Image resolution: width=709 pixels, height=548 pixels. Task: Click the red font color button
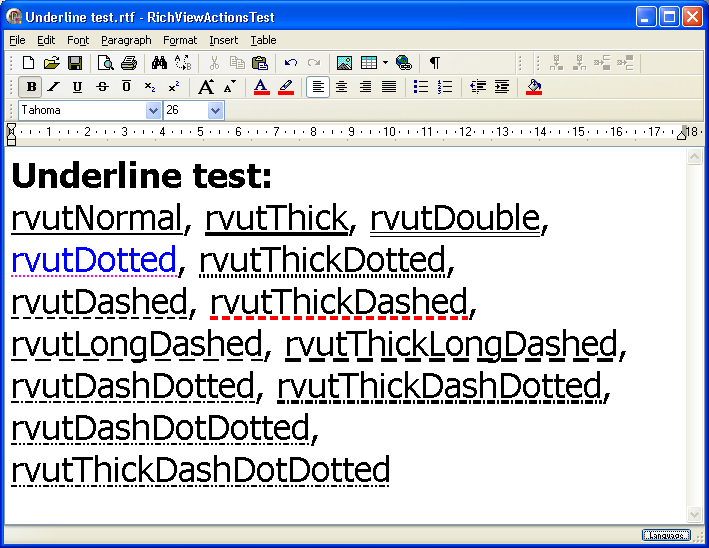point(261,87)
